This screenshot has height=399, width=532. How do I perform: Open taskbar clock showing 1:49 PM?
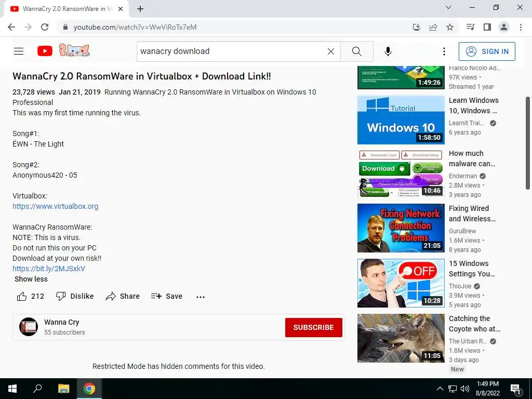(487, 389)
